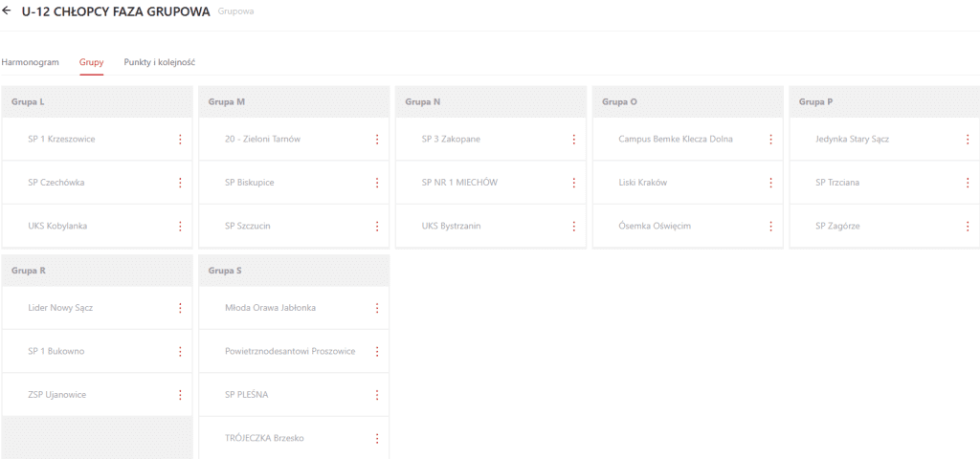Open options menu for Jedynka Stary Sącz
This screenshot has height=459, width=980.
click(x=968, y=140)
